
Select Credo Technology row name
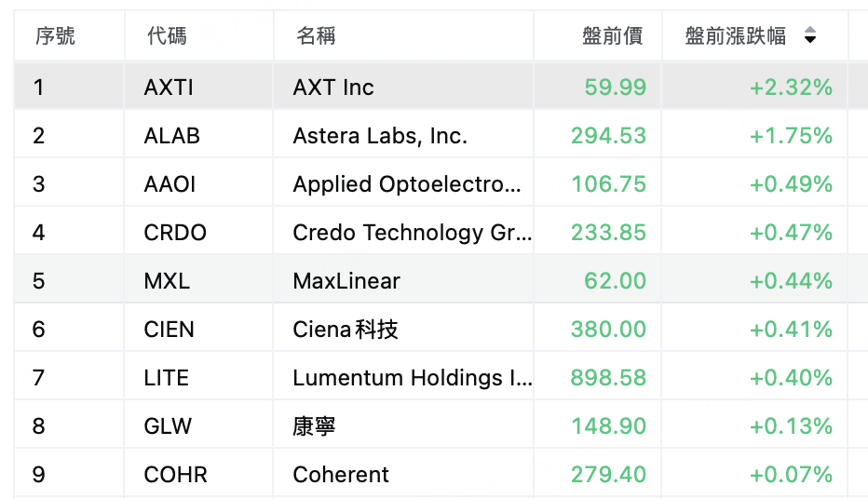click(x=413, y=233)
